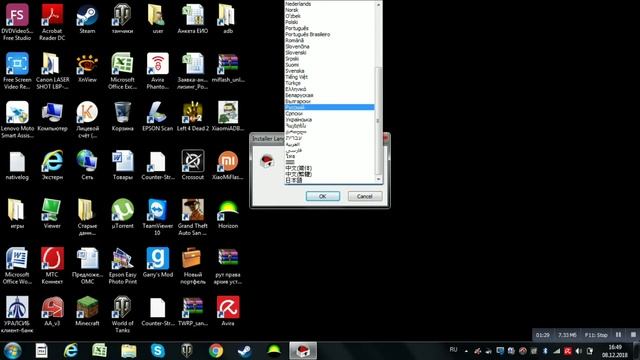Open the Windows Start menu orb
Image resolution: width=640 pixels, height=360 pixels.
coord(12,351)
